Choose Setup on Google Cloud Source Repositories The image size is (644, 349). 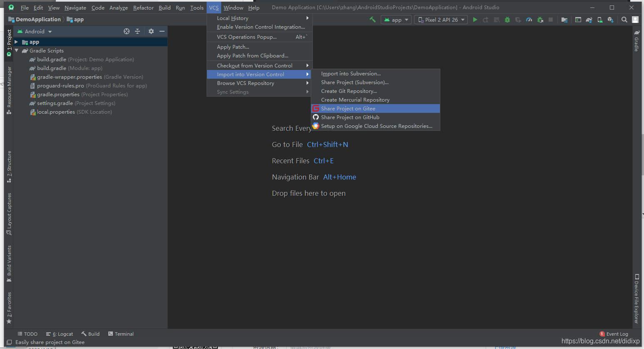[x=375, y=126]
